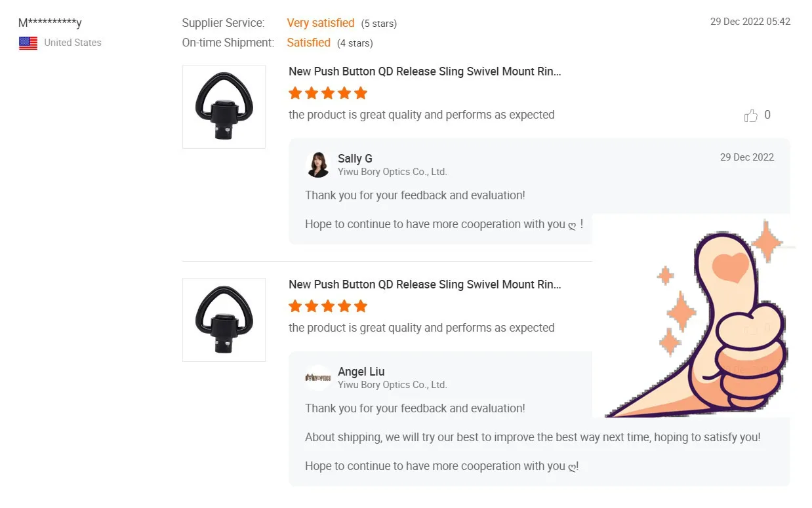Click the "Very satisfied" supplier service rating

coord(320,23)
